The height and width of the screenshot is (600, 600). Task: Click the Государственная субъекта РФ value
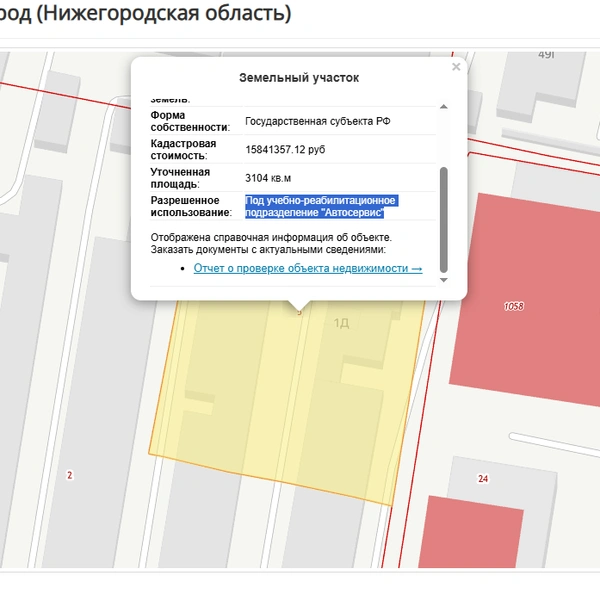coord(318,121)
